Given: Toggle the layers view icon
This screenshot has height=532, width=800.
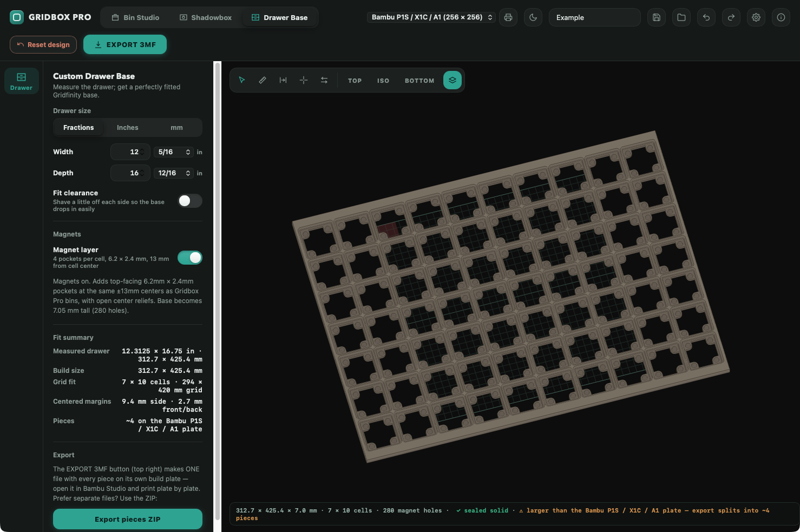Looking at the screenshot, I should [x=453, y=80].
